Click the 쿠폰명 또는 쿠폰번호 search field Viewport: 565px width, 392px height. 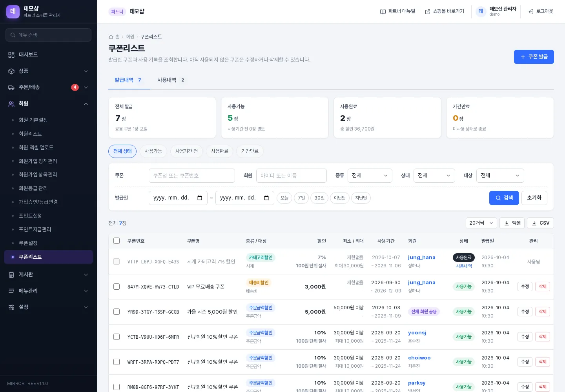pos(192,176)
